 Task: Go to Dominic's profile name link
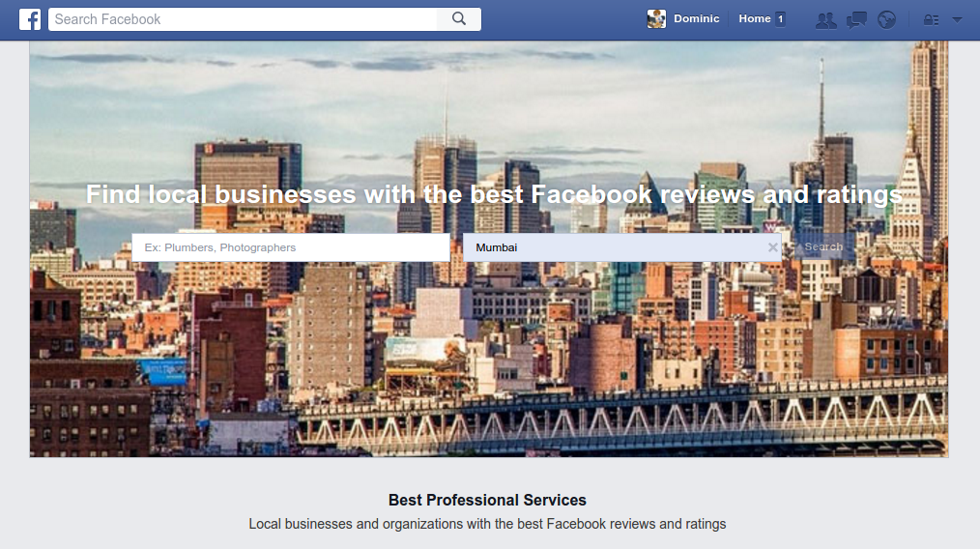pyautogui.click(x=696, y=18)
